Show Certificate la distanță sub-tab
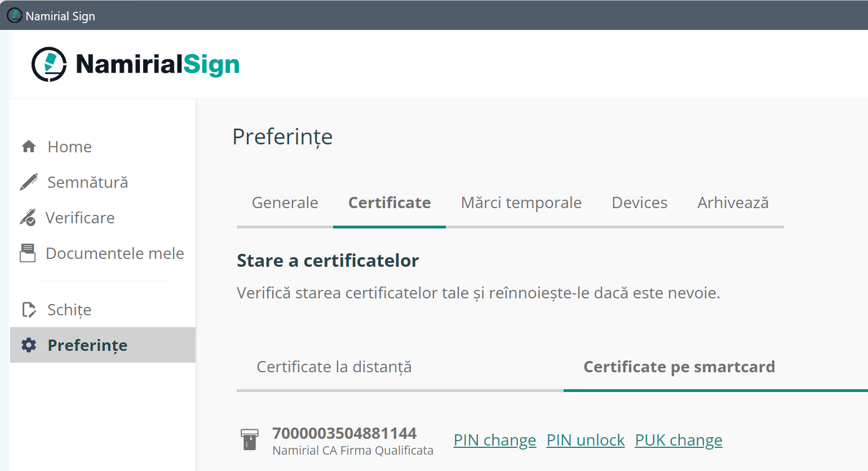This screenshot has height=471, width=868. click(x=334, y=367)
